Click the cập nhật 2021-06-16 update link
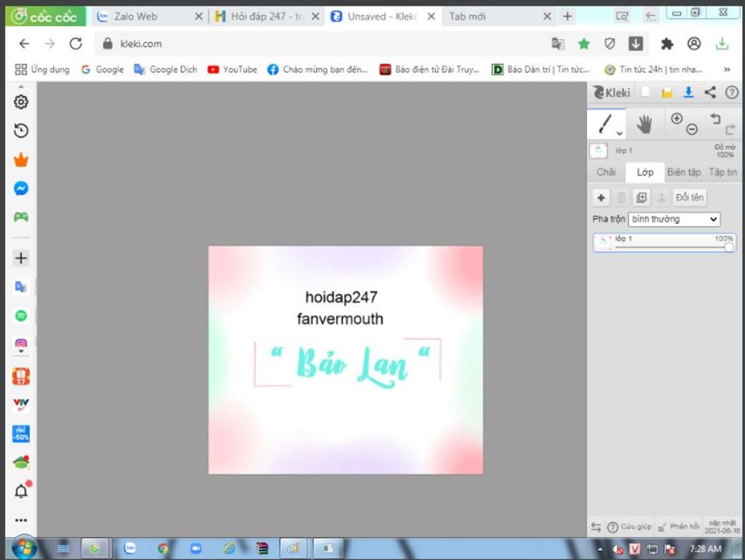Image resolution: width=745 pixels, height=560 pixels. pos(722,527)
